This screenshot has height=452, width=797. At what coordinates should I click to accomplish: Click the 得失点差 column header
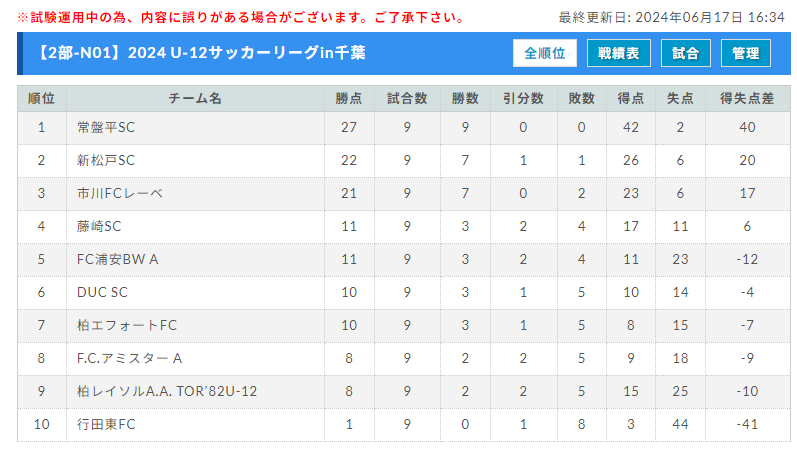tap(747, 99)
